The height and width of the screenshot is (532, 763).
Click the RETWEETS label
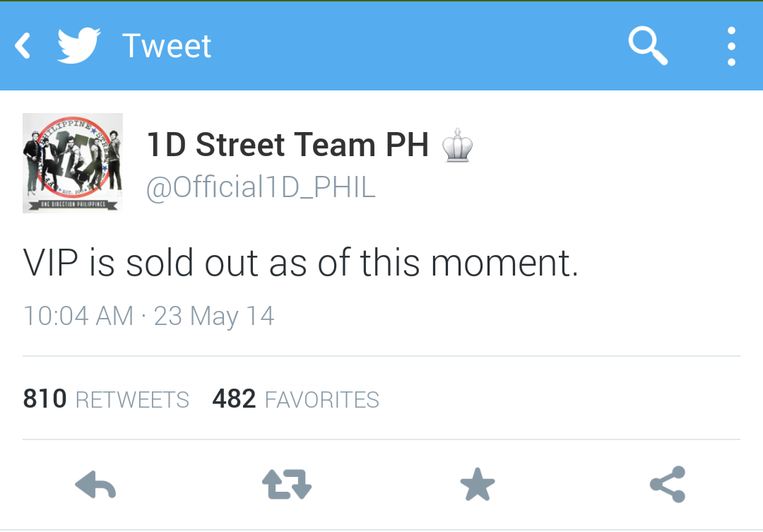pos(132,400)
